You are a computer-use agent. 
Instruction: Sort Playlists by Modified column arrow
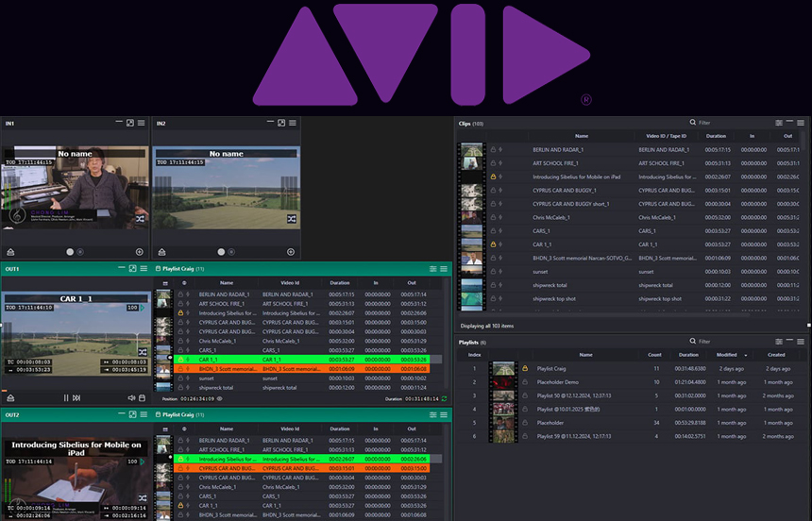tap(746, 355)
